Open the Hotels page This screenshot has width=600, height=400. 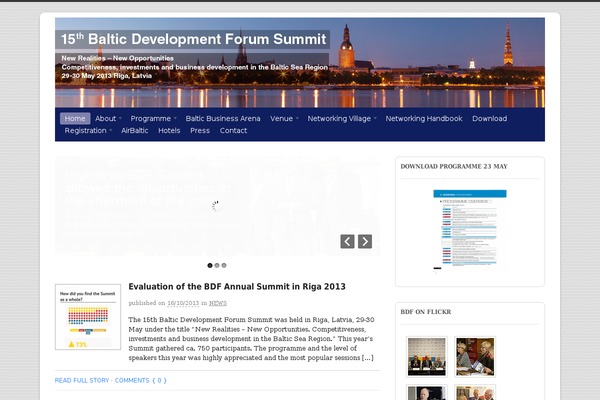[x=169, y=131]
